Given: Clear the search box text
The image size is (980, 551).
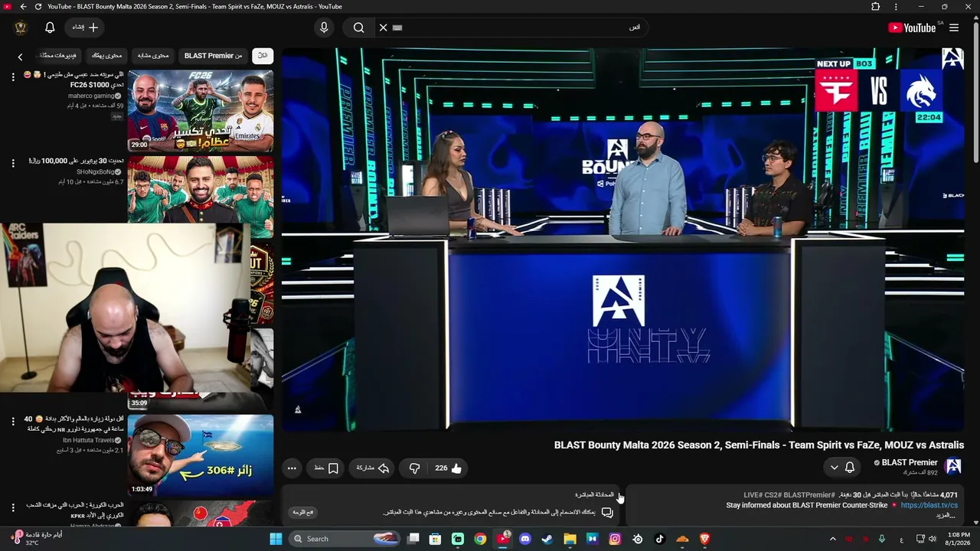Looking at the screenshot, I should (384, 28).
